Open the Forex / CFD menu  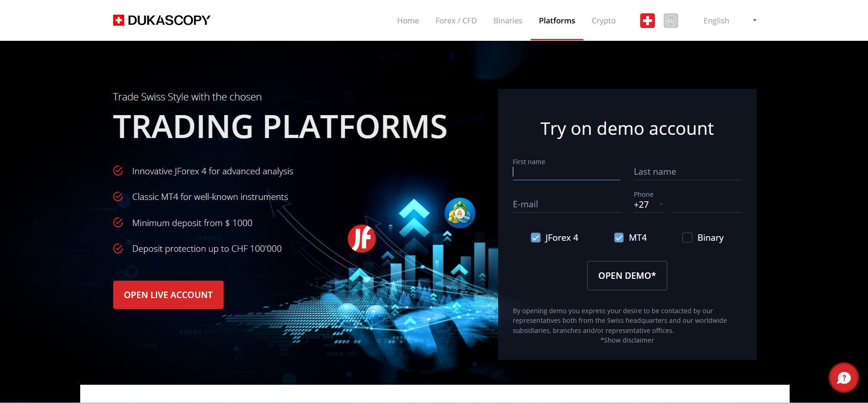click(456, 21)
